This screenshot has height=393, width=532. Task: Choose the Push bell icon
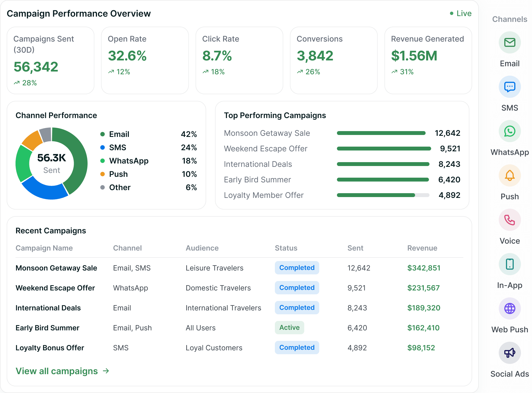pyautogui.click(x=510, y=175)
